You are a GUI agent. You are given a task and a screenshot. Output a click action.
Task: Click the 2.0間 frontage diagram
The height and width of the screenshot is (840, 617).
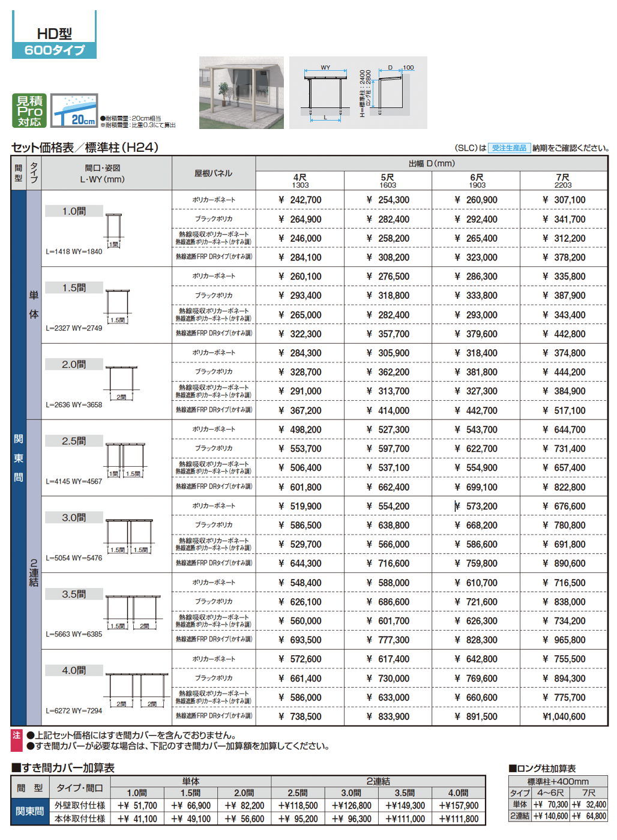[x=122, y=383]
